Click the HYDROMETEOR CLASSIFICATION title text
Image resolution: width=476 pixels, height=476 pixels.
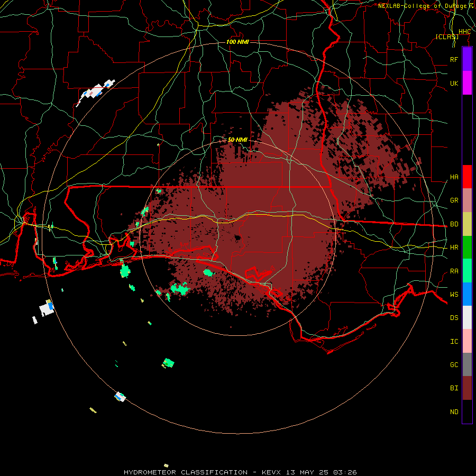click(186, 472)
